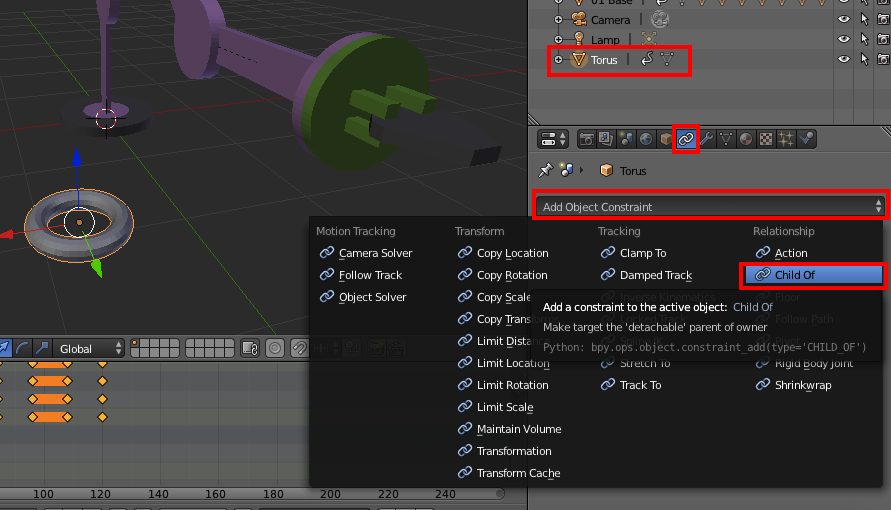Toggle viewport visibility eye for Lamp
Image resolution: width=891 pixels, height=510 pixels.
pos(844,39)
